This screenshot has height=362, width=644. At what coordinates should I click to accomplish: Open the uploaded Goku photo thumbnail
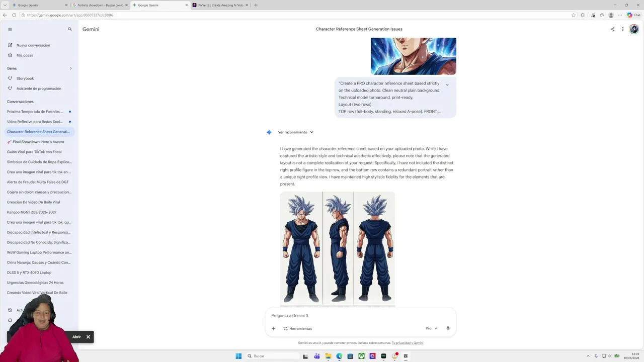coord(414,56)
